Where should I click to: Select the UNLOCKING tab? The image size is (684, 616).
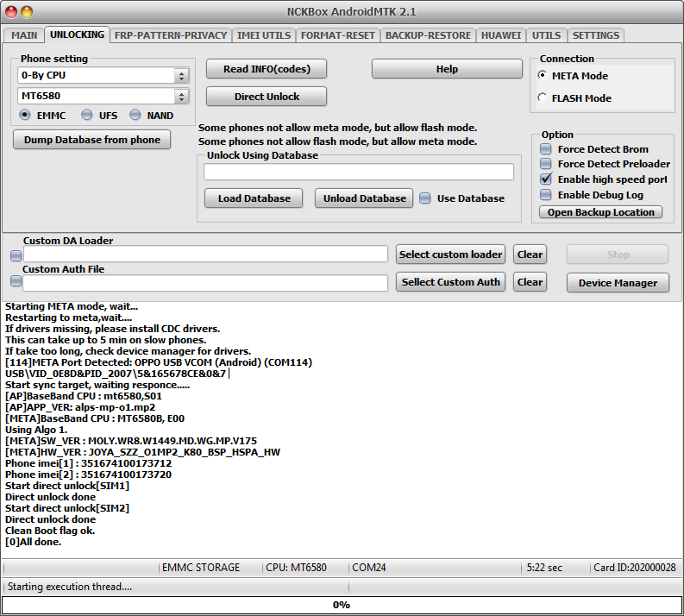77,35
